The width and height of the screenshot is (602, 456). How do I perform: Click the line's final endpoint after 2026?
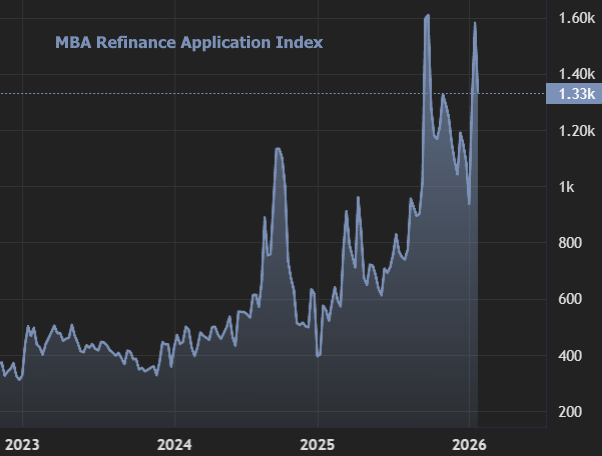(x=478, y=92)
